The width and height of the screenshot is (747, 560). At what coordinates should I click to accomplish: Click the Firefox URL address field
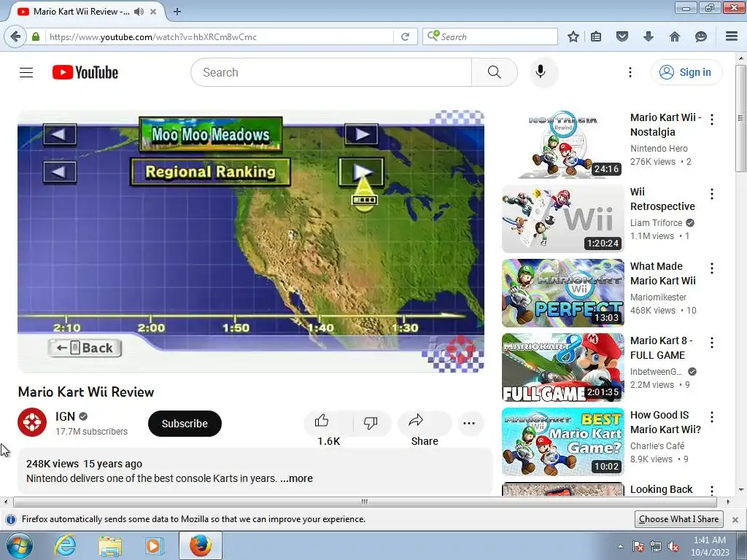pyautogui.click(x=219, y=36)
